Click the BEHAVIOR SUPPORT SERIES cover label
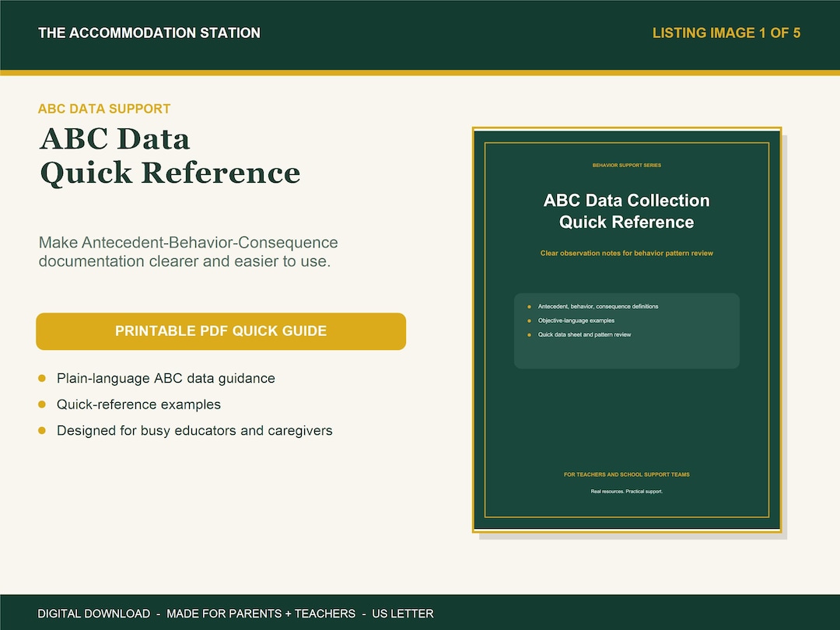 tap(627, 165)
